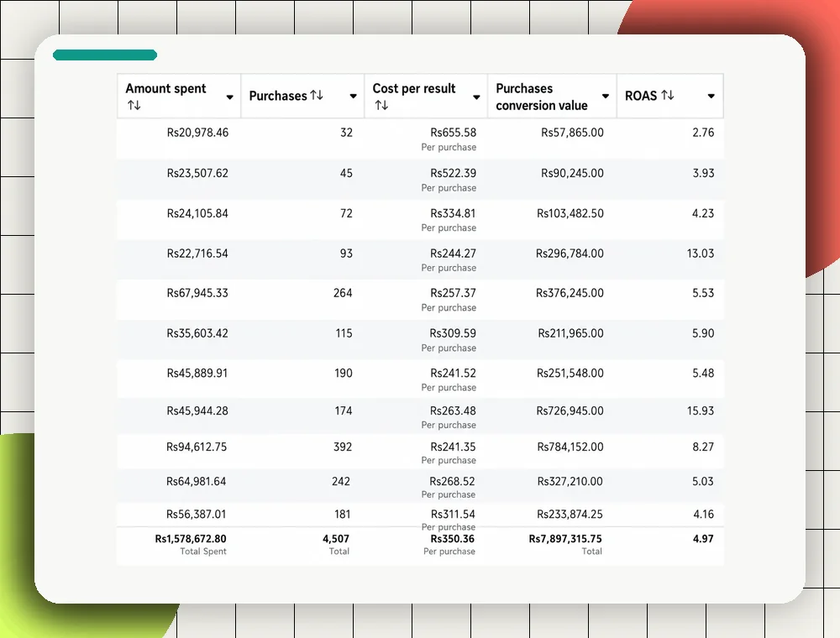Click ROAS value 8.27
840x638 pixels.
click(x=703, y=447)
